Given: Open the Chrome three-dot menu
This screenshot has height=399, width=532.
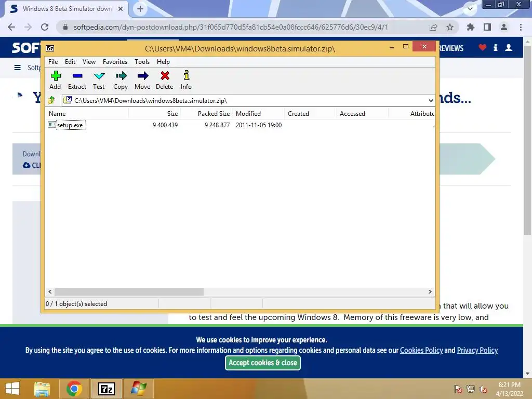Looking at the screenshot, I should pyautogui.click(x=521, y=27).
